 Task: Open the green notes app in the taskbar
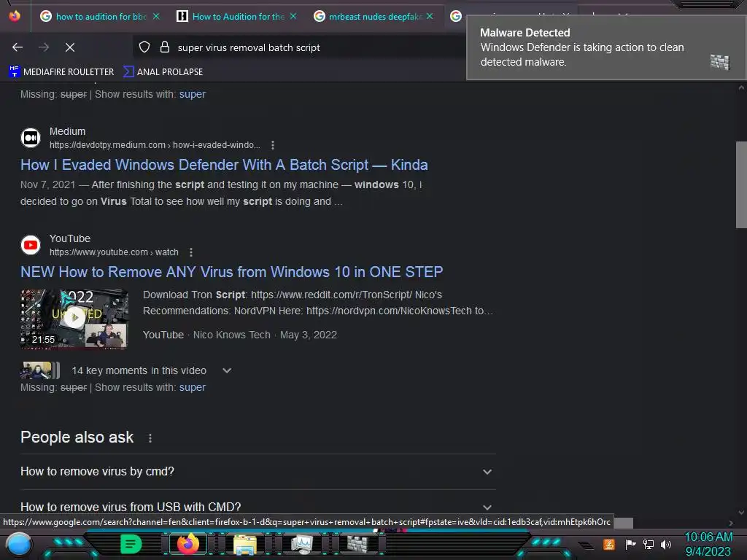point(131,544)
